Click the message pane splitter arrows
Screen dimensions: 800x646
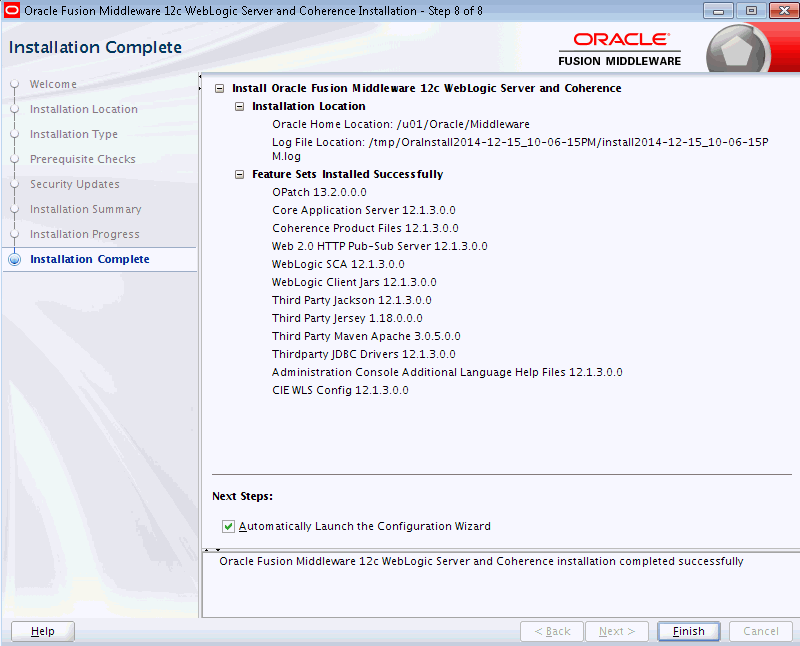click(x=212, y=550)
